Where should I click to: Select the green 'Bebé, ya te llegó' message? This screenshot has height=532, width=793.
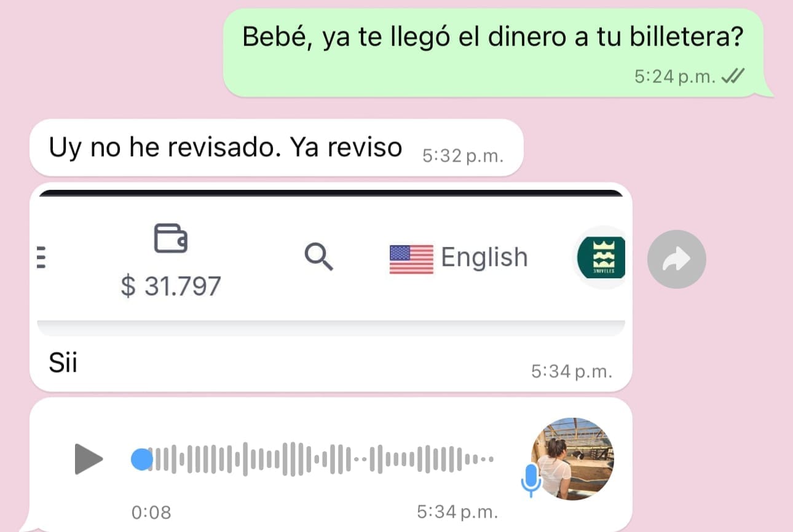click(x=494, y=53)
